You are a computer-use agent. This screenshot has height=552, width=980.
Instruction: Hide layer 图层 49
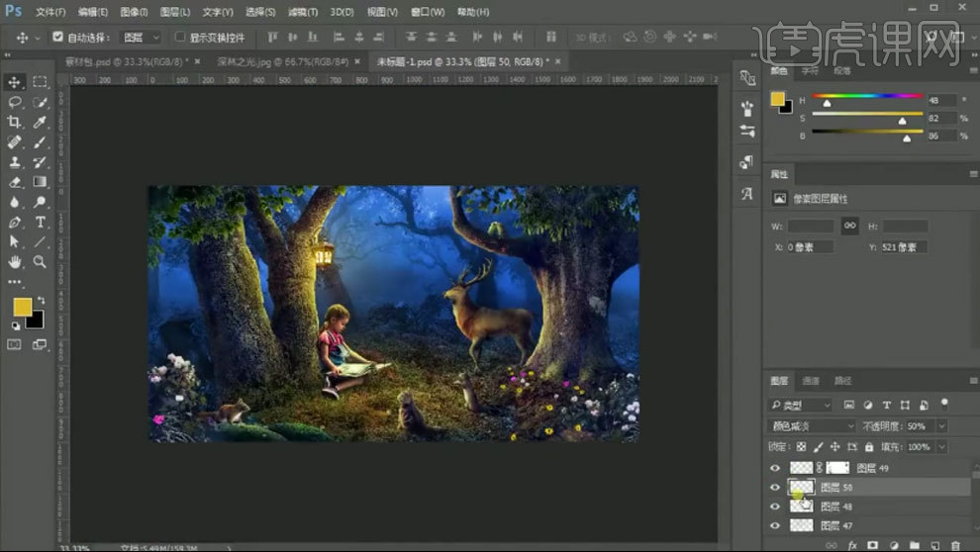coord(775,468)
